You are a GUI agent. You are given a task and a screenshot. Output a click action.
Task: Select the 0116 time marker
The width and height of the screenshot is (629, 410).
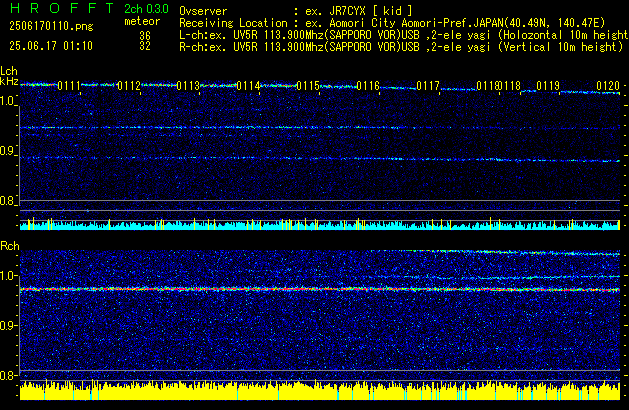pos(368,86)
